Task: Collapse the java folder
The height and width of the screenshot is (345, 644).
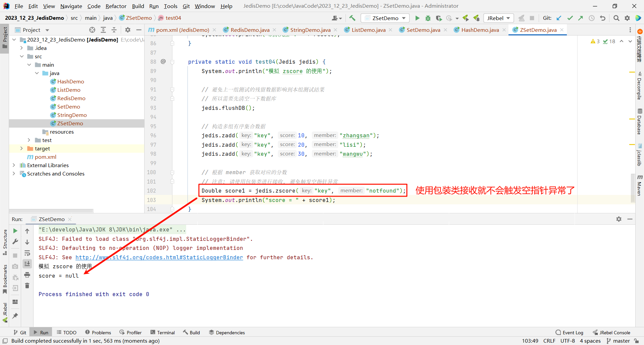Action: pos(37,73)
